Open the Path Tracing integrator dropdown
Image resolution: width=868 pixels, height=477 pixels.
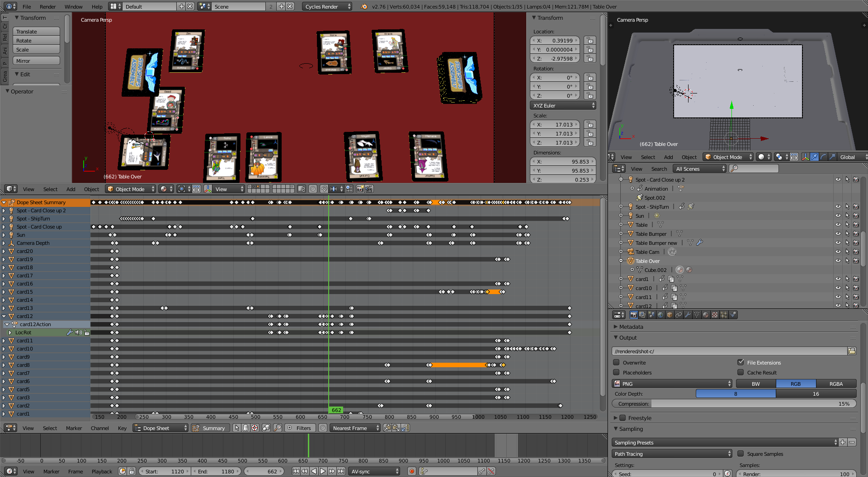[672, 454]
